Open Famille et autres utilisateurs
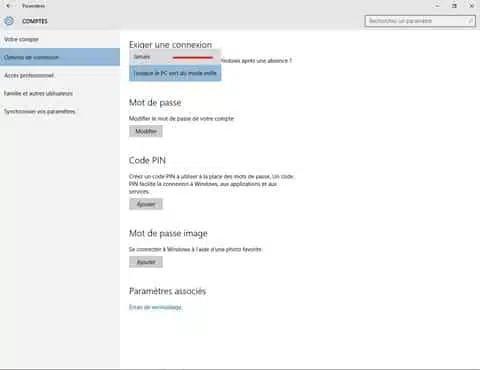The width and height of the screenshot is (480, 370). click(x=60, y=93)
